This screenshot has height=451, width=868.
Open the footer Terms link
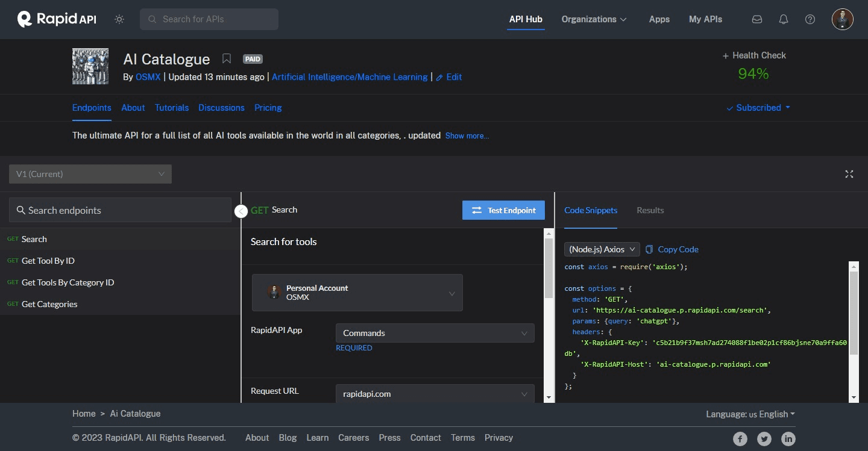[463, 438]
